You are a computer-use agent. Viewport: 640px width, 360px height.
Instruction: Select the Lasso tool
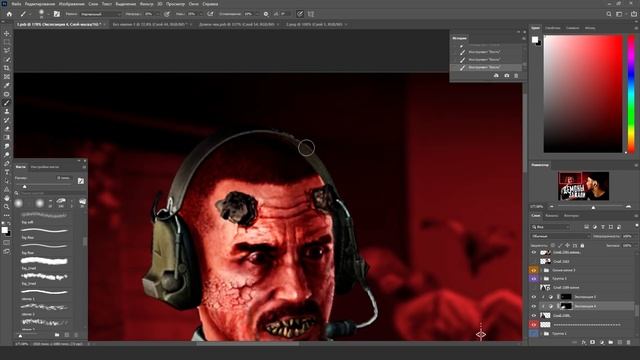tap(7, 50)
